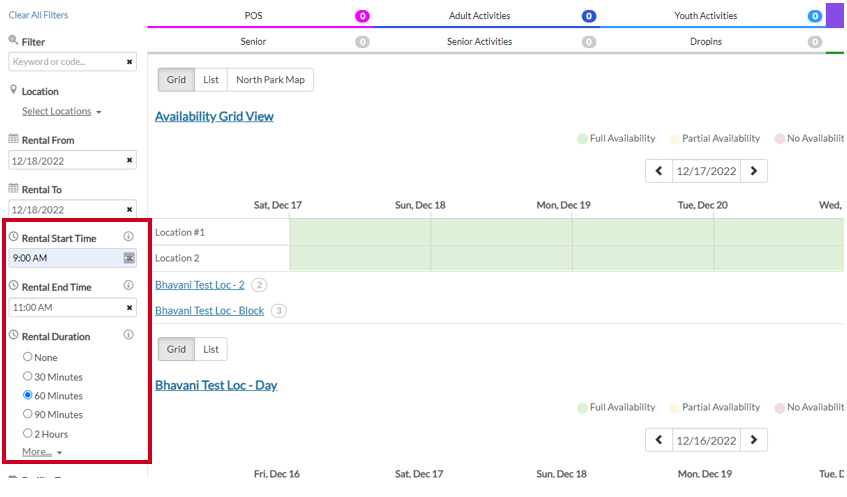Open the Senior Activities tab

pyautogui.click(x=480, y=42)
